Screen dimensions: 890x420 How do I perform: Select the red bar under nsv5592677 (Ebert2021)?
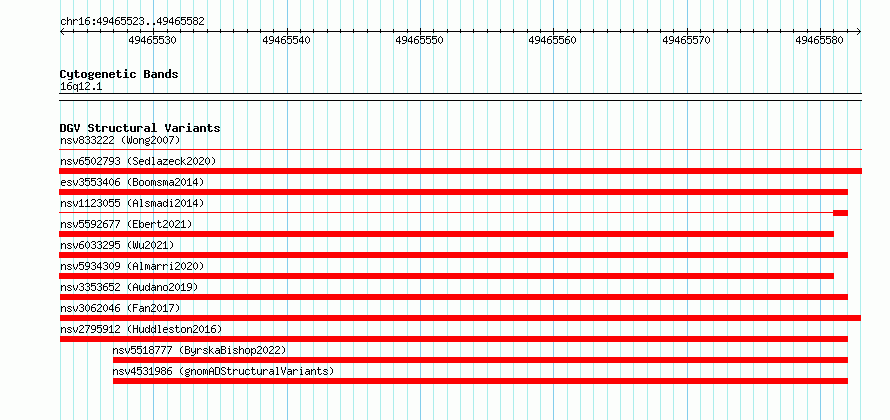point(447,234)
